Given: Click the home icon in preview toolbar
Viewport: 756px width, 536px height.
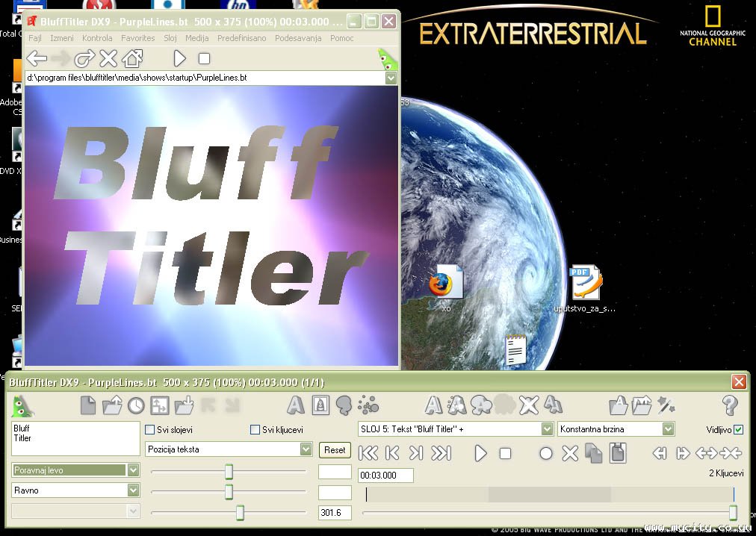Looking at the screenshot, I should click(132, 58).
